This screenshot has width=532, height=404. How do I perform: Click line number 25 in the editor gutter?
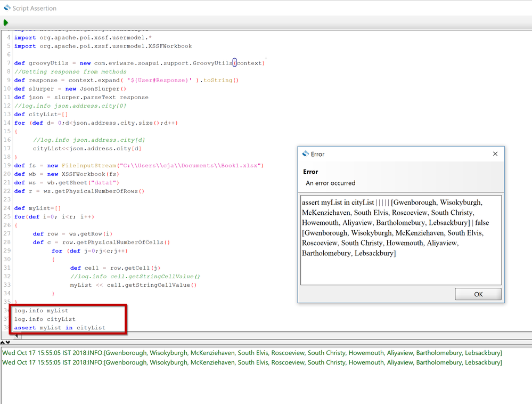(x=7, y=216)
